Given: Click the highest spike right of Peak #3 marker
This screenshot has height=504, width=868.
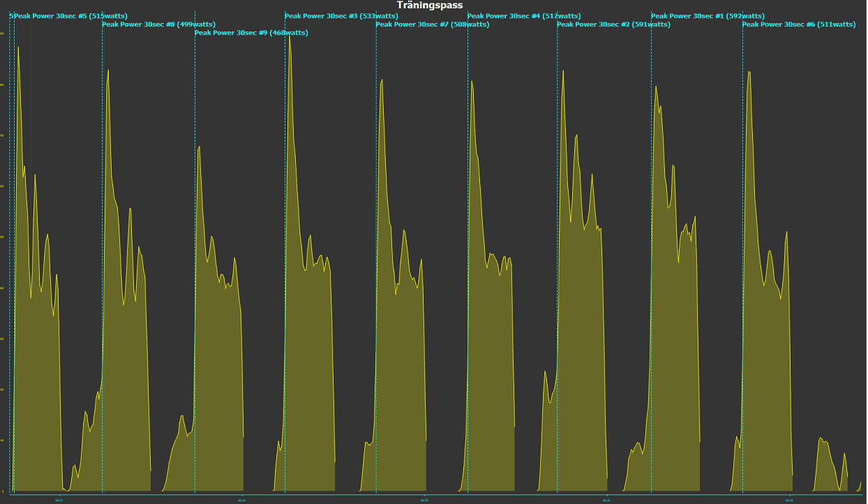Looking at the screenshot, I should 289,35.
